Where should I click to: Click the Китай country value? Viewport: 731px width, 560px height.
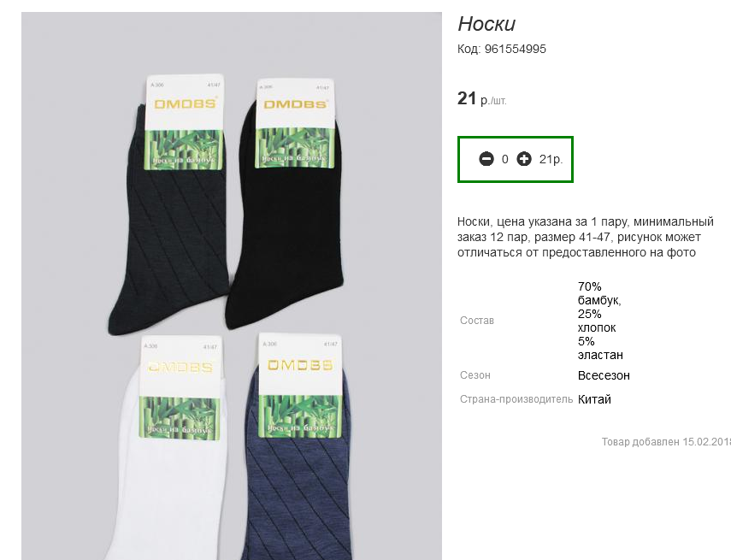pos(594,399)
